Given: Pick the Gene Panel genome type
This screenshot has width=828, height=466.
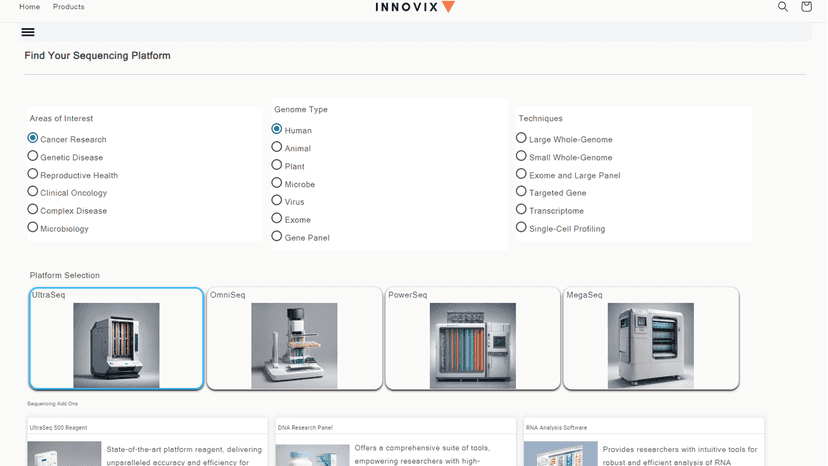Looking at the screenshot, I should pyautogui.click(x=277, y=236).
